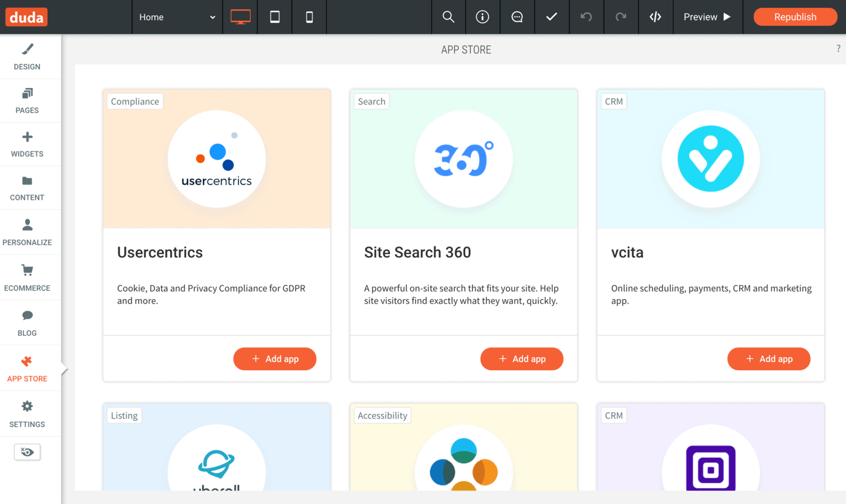Click the Usercentrics title

pyautogui.click(x=160, y=252)
